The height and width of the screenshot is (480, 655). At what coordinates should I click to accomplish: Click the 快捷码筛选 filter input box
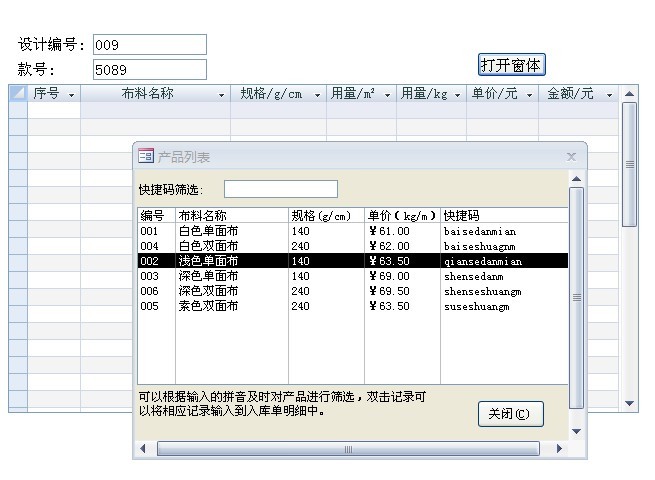click(281, 189)
